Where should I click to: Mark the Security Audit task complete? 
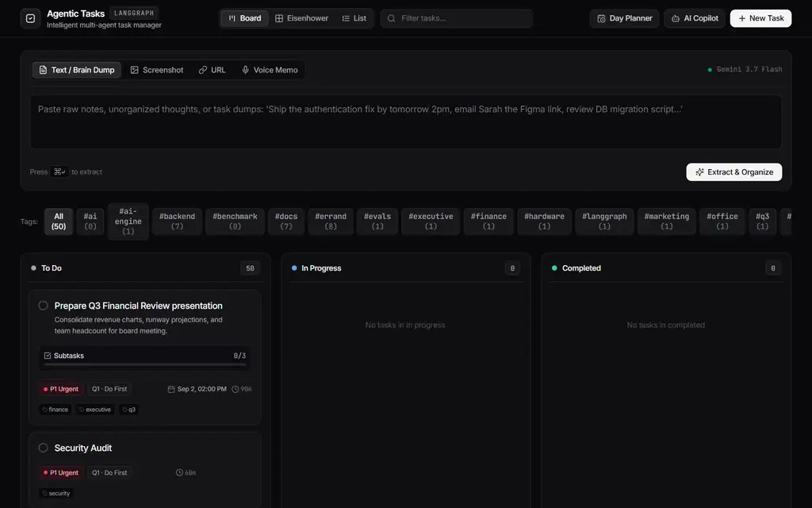44,448
